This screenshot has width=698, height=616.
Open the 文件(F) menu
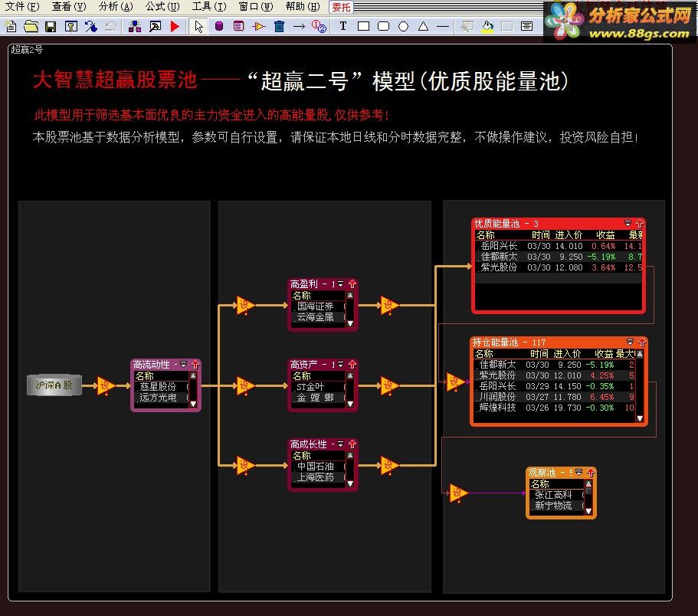(21, 7)
